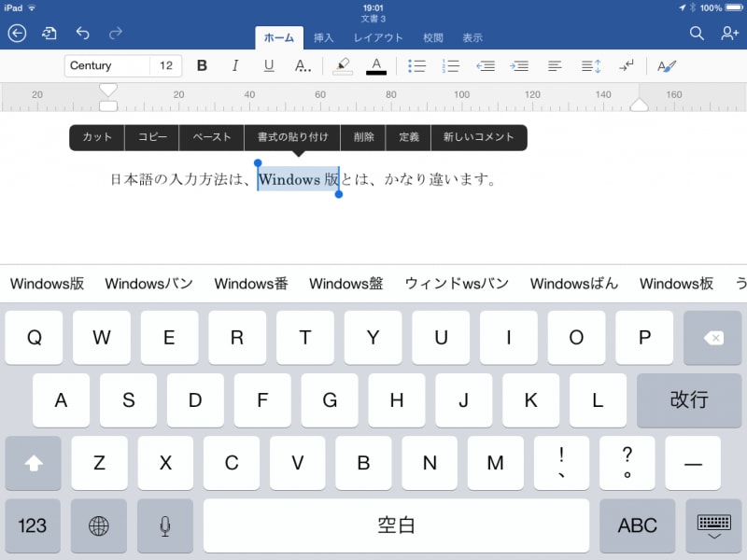Increase the paragraph indent
Screen dimensions: 747x560
[x=519, y=65]
